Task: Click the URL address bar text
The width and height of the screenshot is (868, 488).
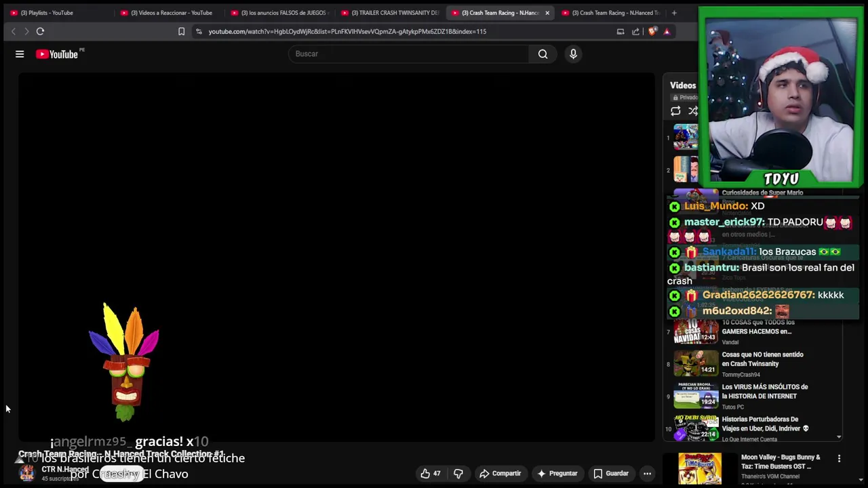Action: click(x=347, y=31)
